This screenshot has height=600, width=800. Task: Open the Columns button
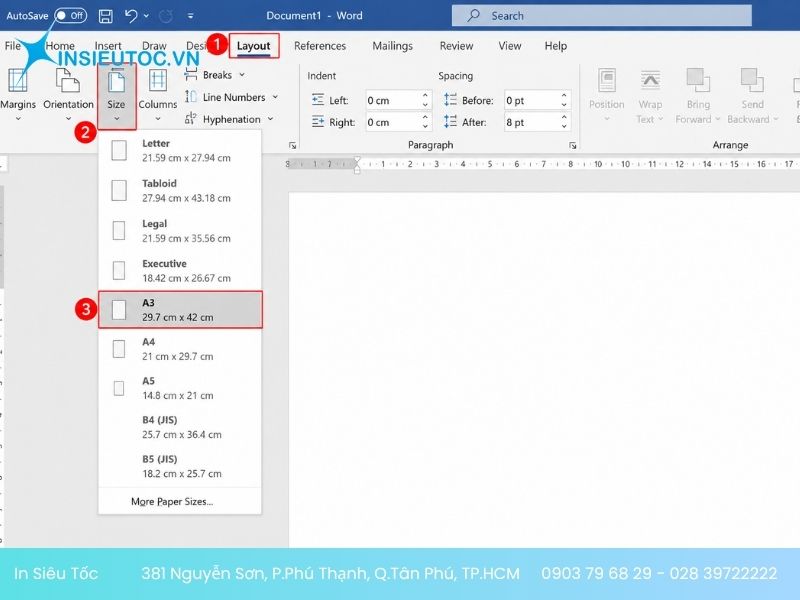point(158,95)
